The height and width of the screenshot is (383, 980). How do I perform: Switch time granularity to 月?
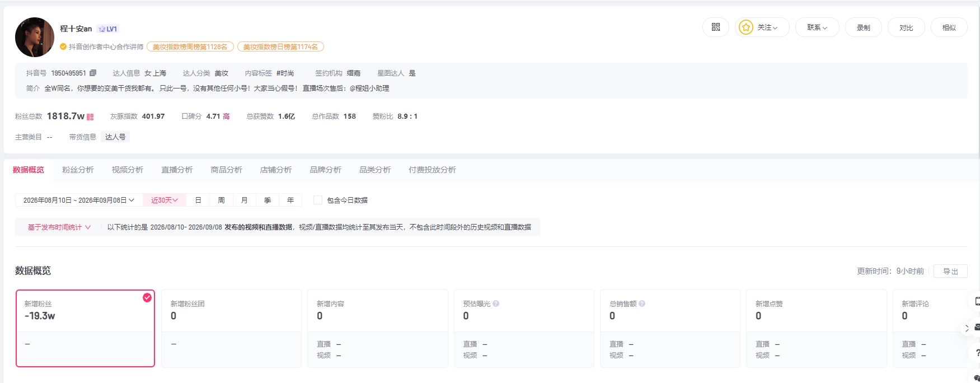244,200
